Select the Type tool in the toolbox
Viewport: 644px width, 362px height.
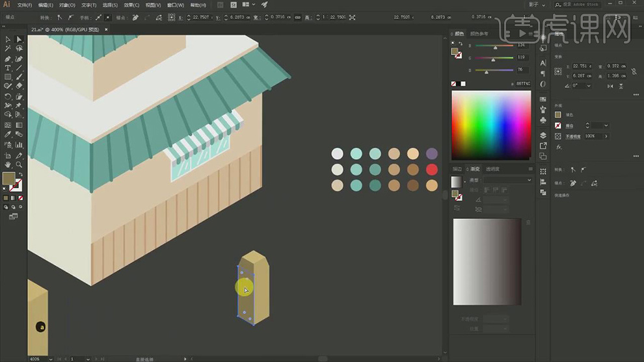pos(8,68)
